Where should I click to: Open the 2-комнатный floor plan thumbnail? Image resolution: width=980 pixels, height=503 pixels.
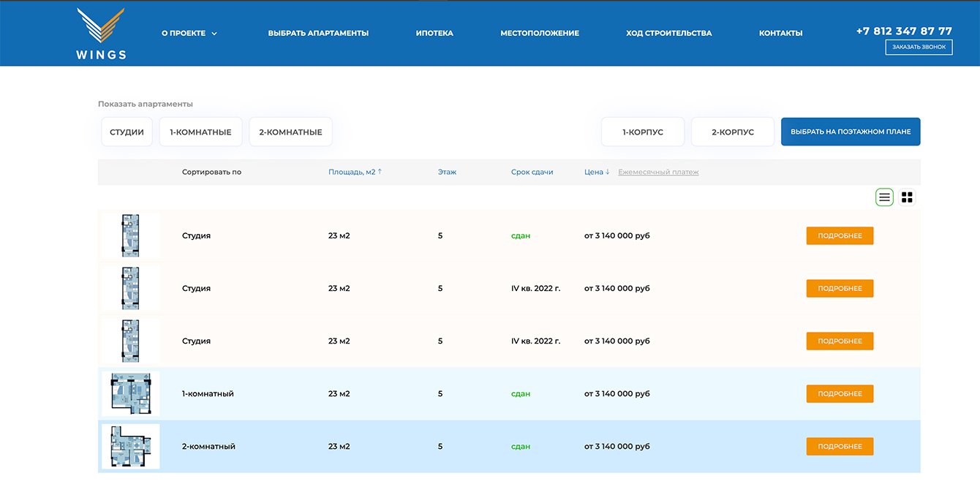130,446
